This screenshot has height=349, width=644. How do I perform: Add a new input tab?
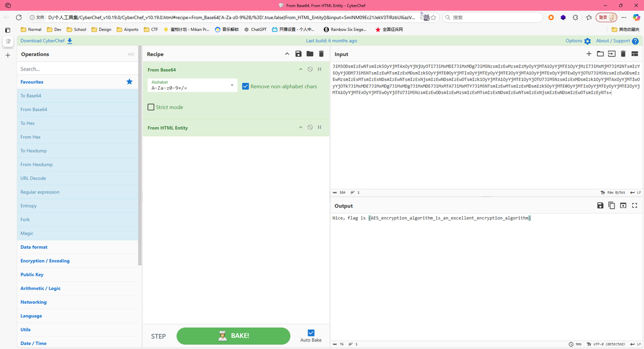point(589,54)
